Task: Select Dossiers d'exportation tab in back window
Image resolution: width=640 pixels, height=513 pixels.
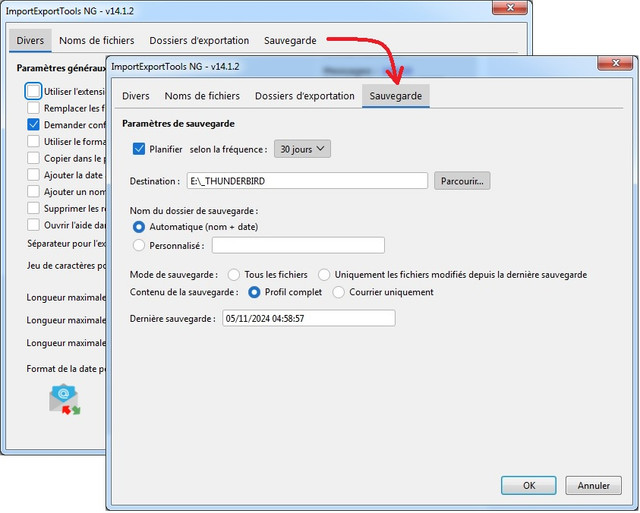Action: (199, 40)
